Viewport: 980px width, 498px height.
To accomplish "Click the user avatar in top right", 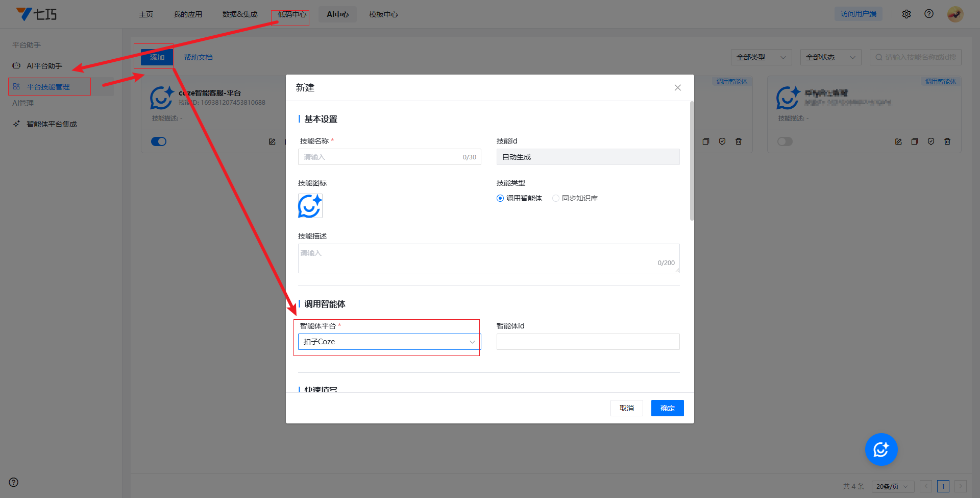I will (955, 14).
